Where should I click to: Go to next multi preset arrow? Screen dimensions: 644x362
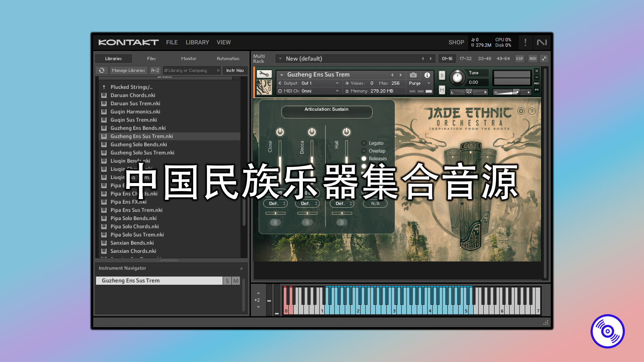(x=431, y=58)
